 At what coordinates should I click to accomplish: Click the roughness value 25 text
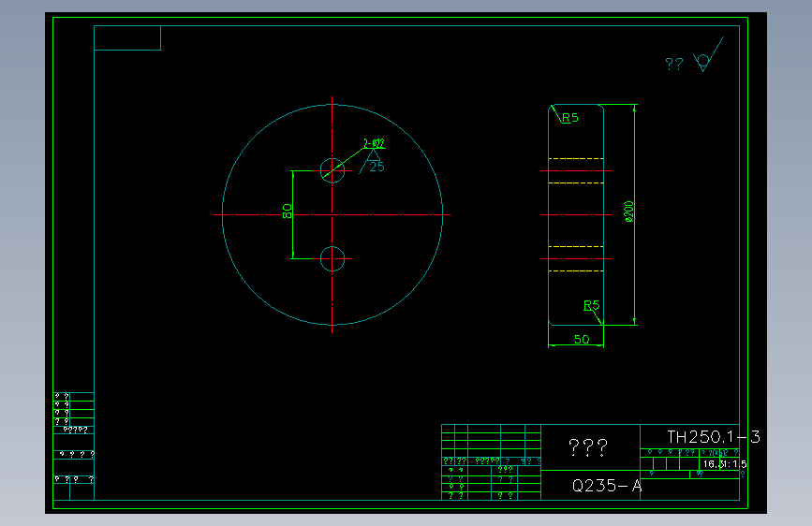pos(377,167)
